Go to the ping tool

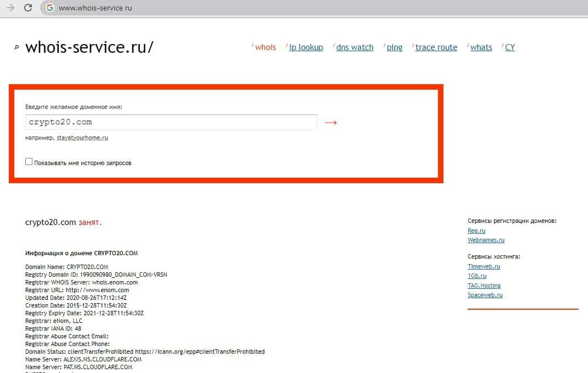[395, 47]
